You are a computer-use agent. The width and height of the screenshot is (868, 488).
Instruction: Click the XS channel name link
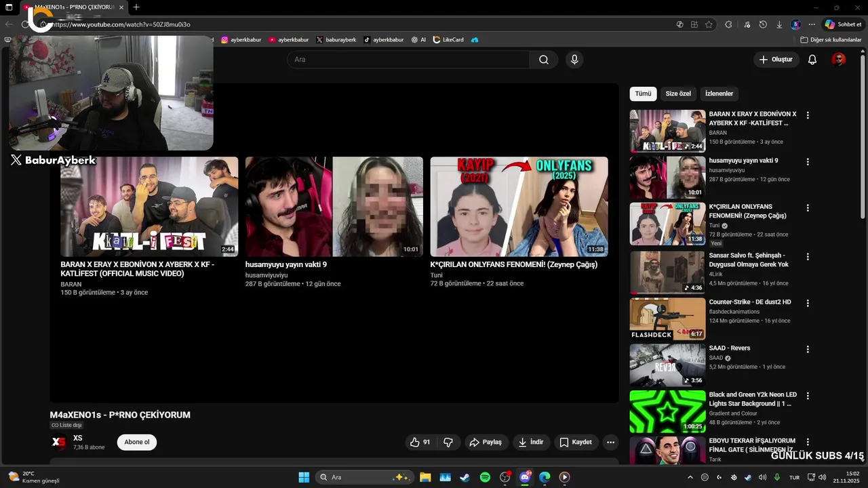pyautogui.click(x=78, y=439)
